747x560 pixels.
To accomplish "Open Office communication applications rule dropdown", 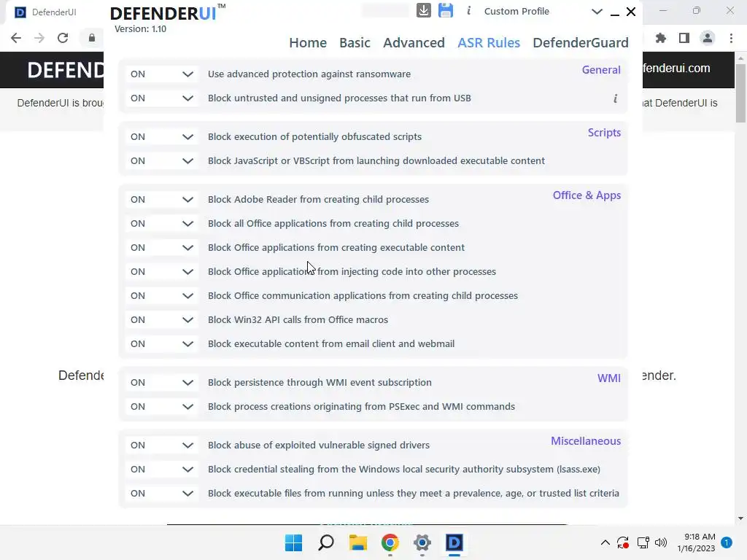I will pos(161,296).
